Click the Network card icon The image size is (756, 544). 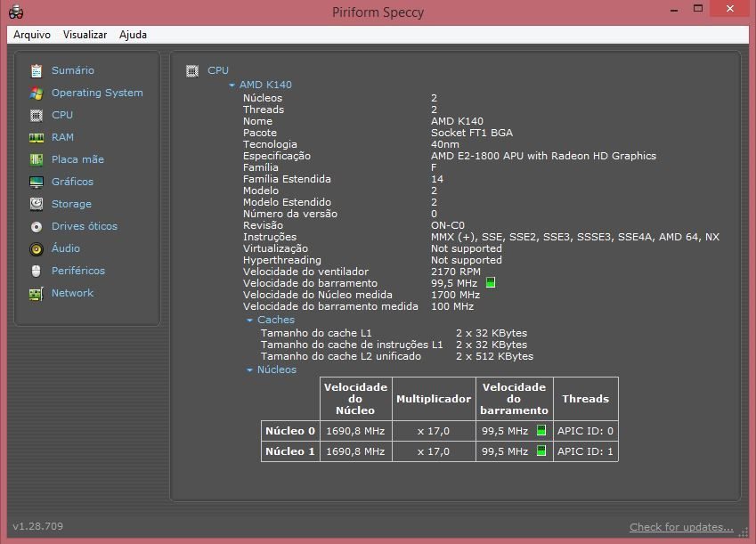(37, 293)
